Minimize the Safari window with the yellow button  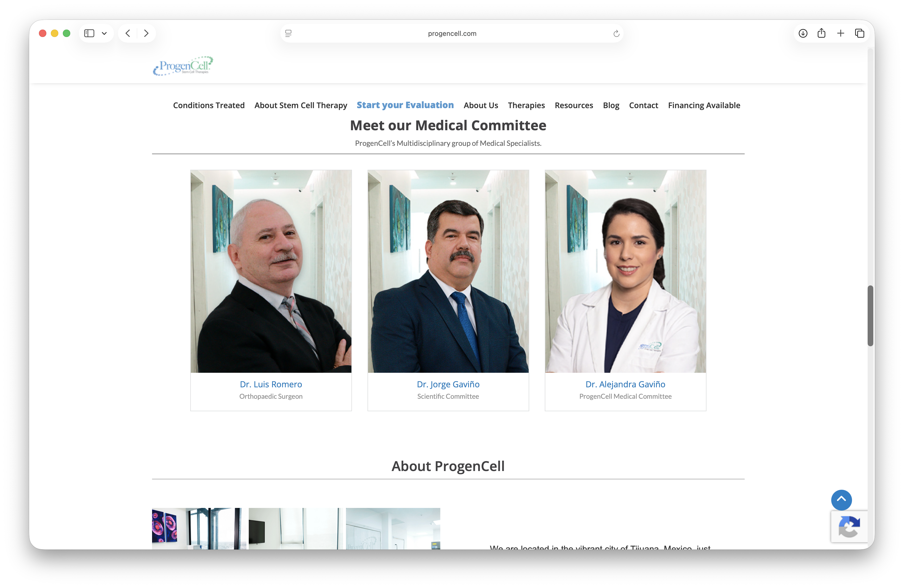55,34
